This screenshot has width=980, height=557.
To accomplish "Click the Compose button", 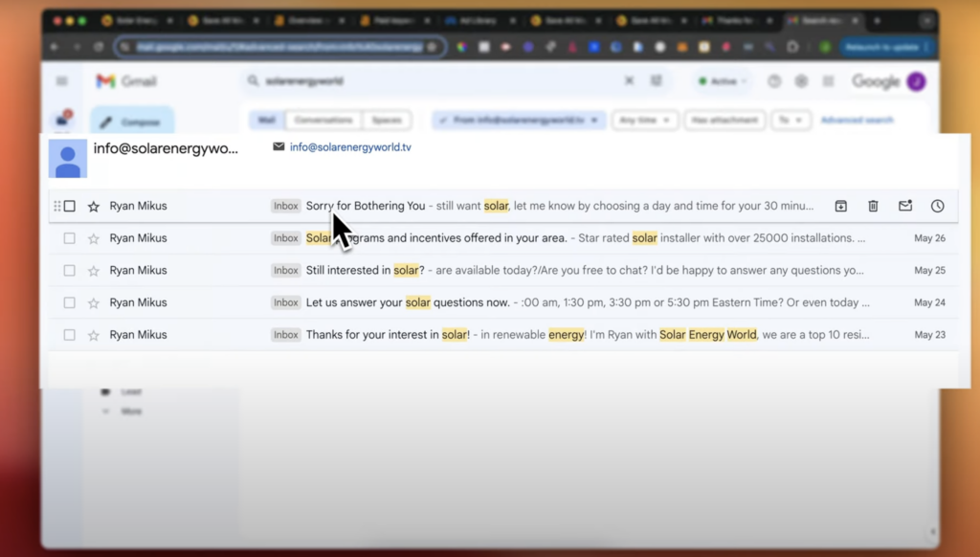I will pos(132,122).
